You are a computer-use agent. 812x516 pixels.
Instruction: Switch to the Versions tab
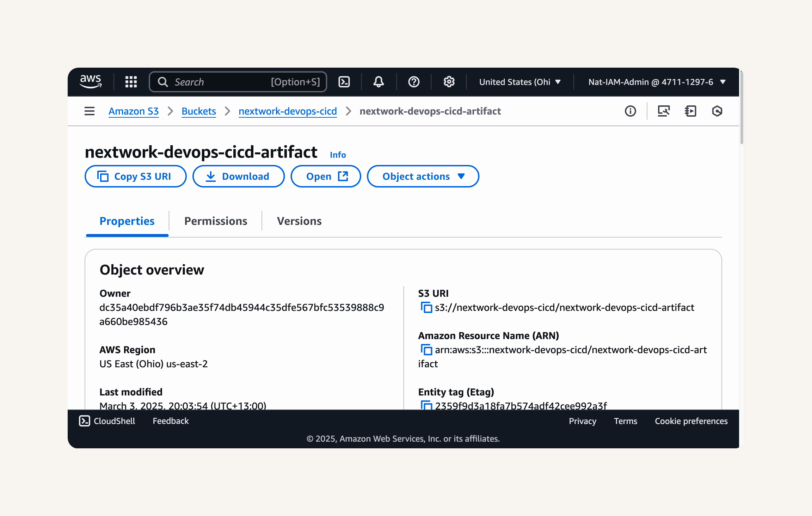(x=299, y=221)
